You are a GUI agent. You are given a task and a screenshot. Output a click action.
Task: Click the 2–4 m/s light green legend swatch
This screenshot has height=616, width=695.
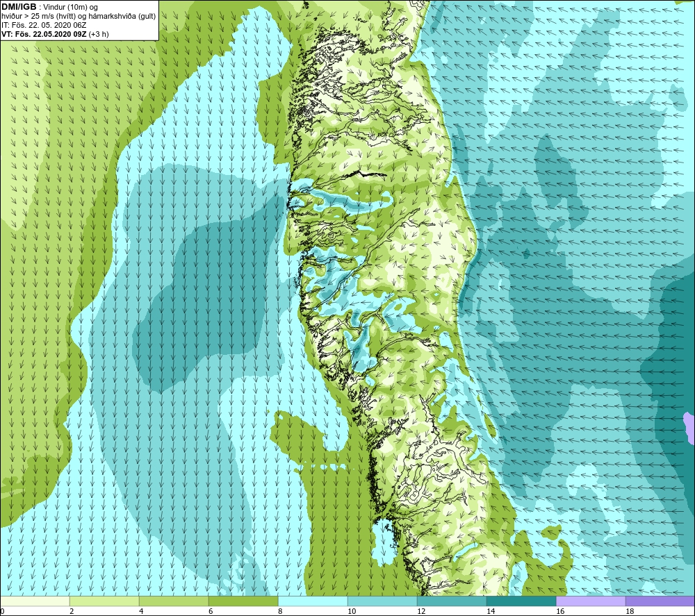[104, 601]
